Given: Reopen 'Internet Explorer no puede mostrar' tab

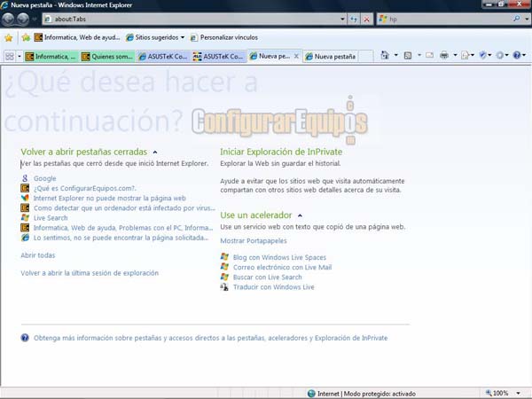Looking at the screenshot, I should tap(110, 198).
